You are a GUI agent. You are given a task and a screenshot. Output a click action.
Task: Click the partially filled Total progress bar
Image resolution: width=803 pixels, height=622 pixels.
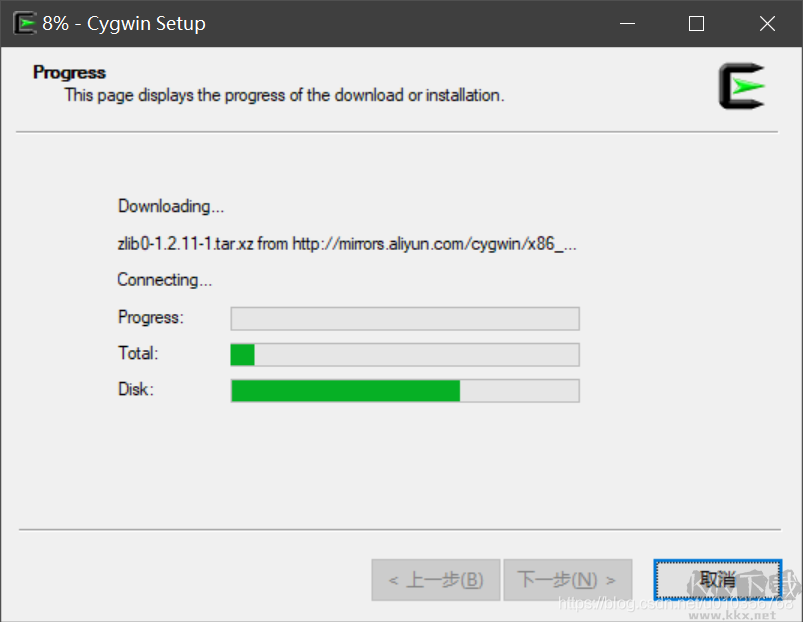(404, 354)
